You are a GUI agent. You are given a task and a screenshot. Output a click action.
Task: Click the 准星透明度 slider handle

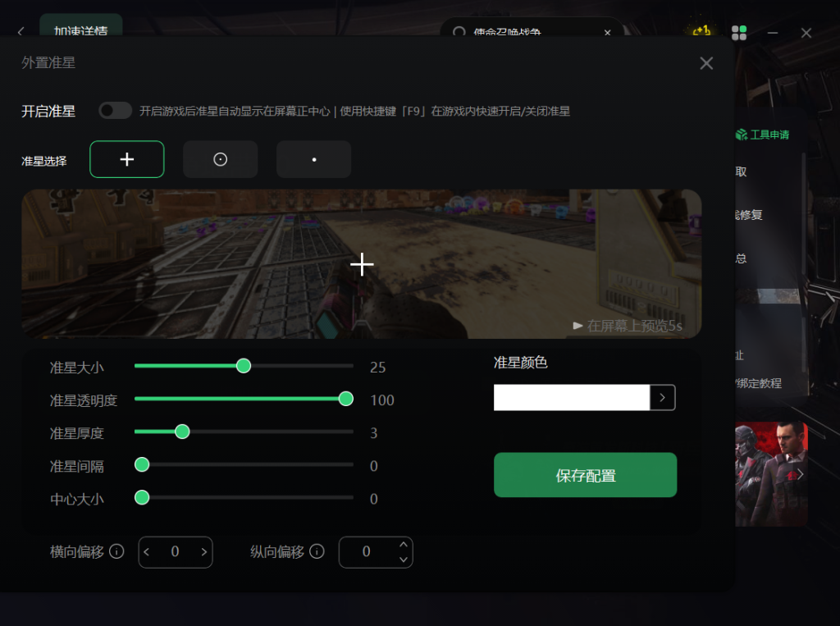click(346, 399)
